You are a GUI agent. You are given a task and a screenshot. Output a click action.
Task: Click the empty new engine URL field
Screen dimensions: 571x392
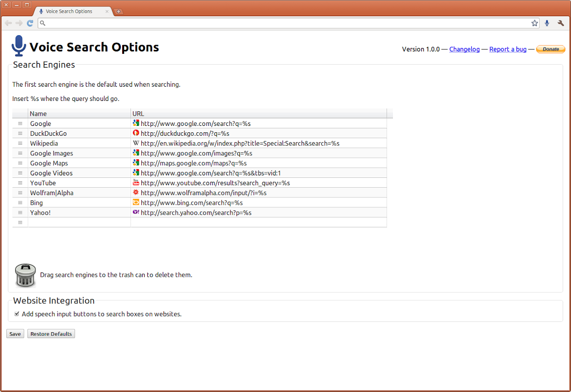point(259,222)
